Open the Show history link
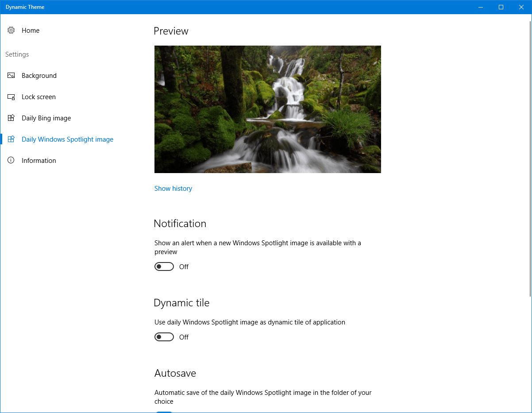The image size is (532, 413). click(x=173, y=189)
